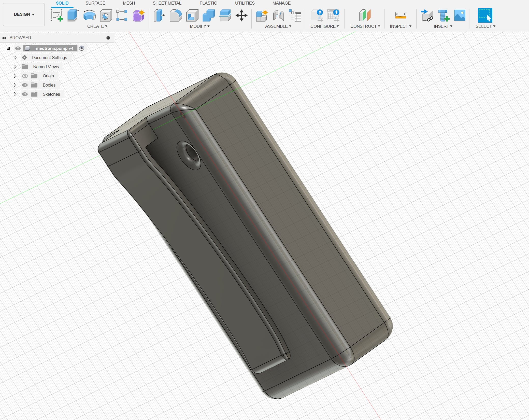Select the Press Pull tool
The width and height of the screenshot is (529, 420).
click(159, 15)
